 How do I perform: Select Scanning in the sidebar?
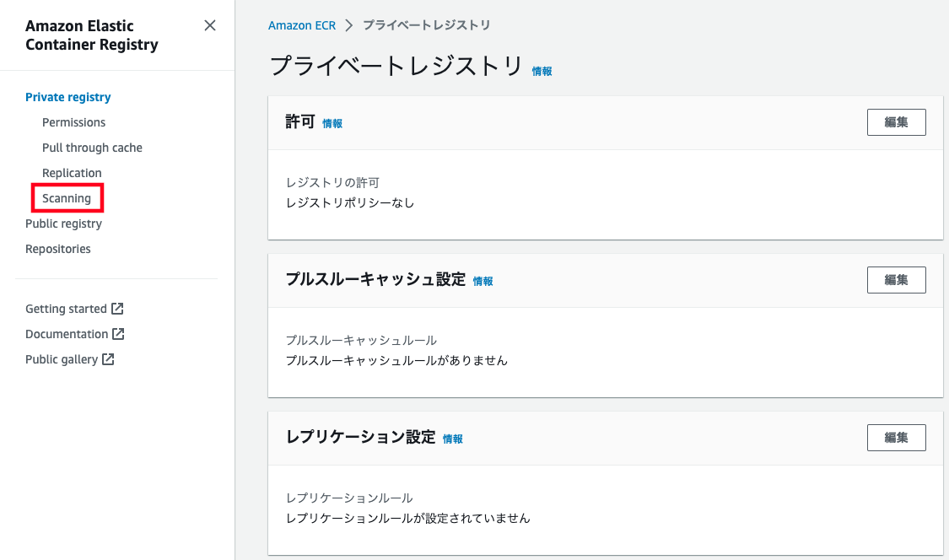tap(67, 198)
